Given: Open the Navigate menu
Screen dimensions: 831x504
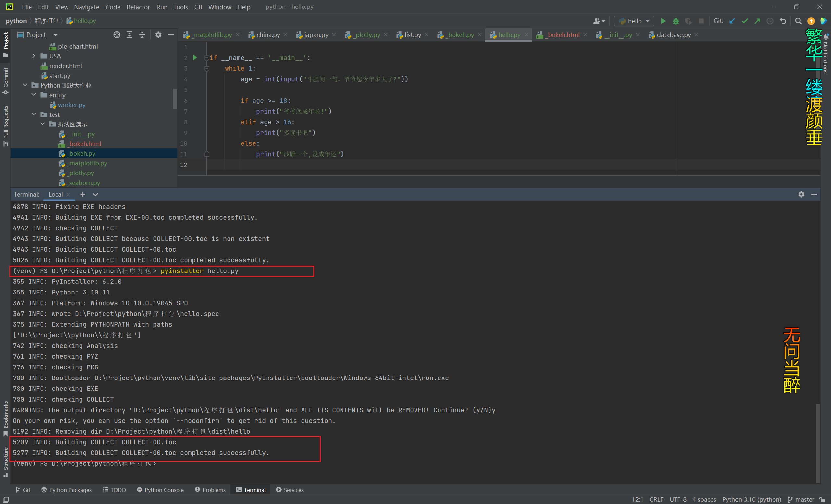Looking at the screenshot, I should click(x=87, y=7).
